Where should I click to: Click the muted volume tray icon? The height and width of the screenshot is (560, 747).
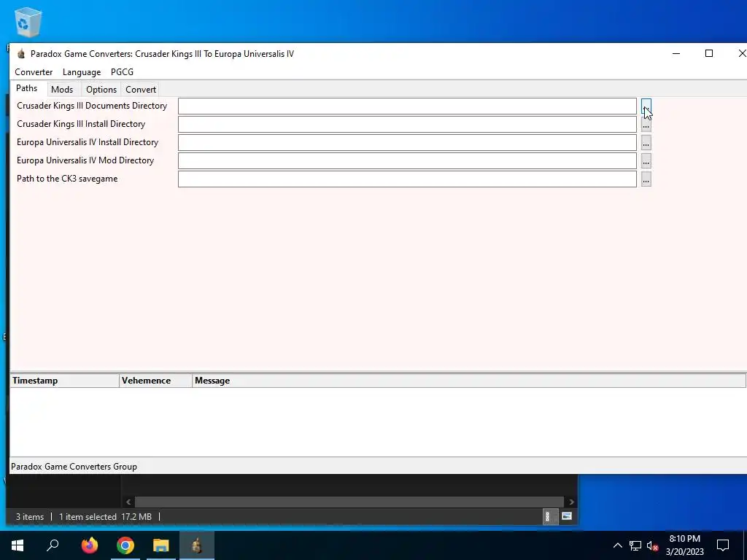652,545
